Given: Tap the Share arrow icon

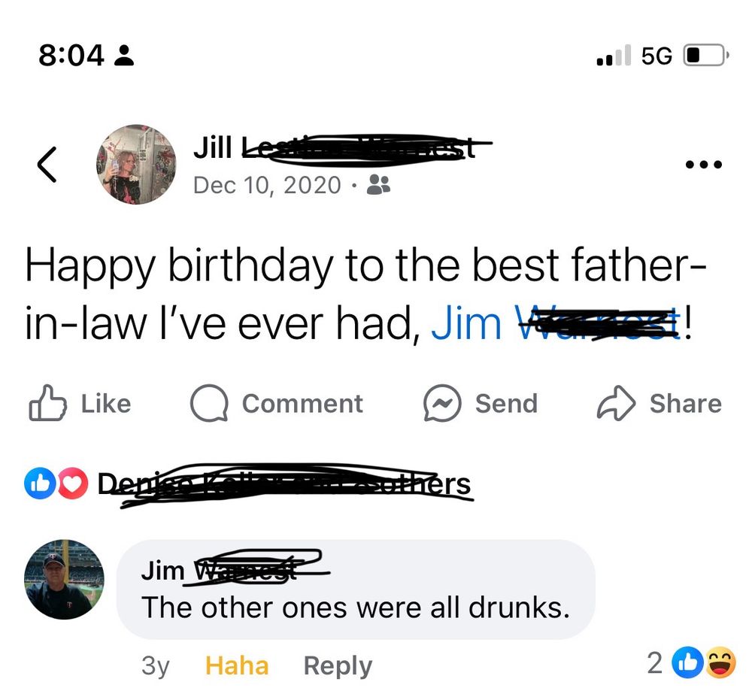Looking at the screenshot, I should [617, 403].
